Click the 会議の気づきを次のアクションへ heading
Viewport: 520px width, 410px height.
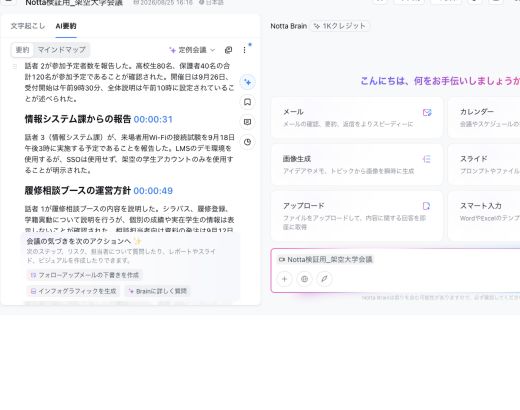78,241
